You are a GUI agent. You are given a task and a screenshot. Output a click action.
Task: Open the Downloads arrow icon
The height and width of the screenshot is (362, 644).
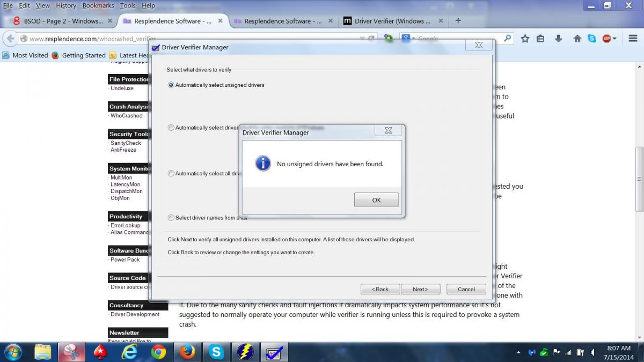558,39
